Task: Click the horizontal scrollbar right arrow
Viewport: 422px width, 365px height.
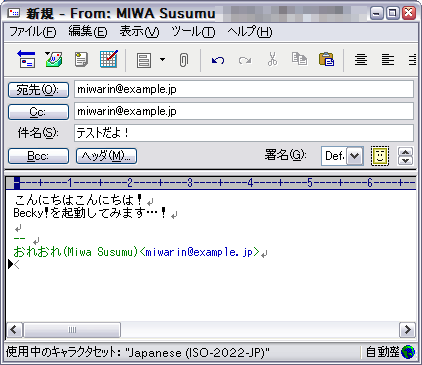Action: 407,330
